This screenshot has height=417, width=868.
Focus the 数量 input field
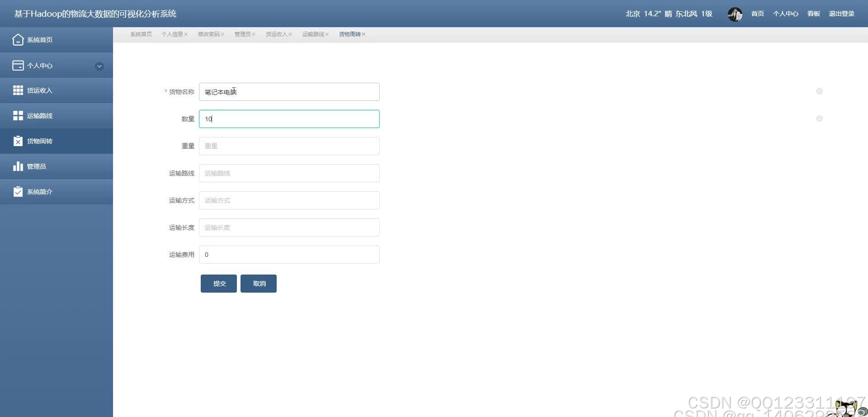pyautogui.click(x=289, y=119)
